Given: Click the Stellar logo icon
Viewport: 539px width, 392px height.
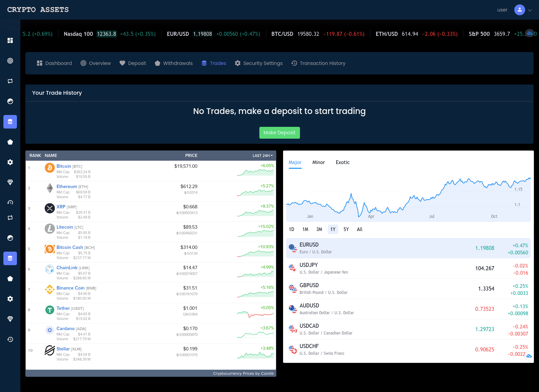Looking at the screenshot, I should coord(50,350).
